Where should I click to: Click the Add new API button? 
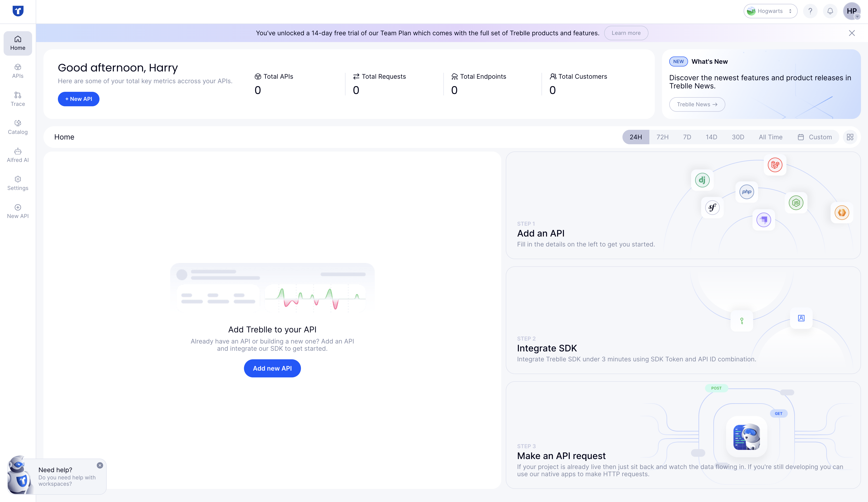click(x=272, y=368)
